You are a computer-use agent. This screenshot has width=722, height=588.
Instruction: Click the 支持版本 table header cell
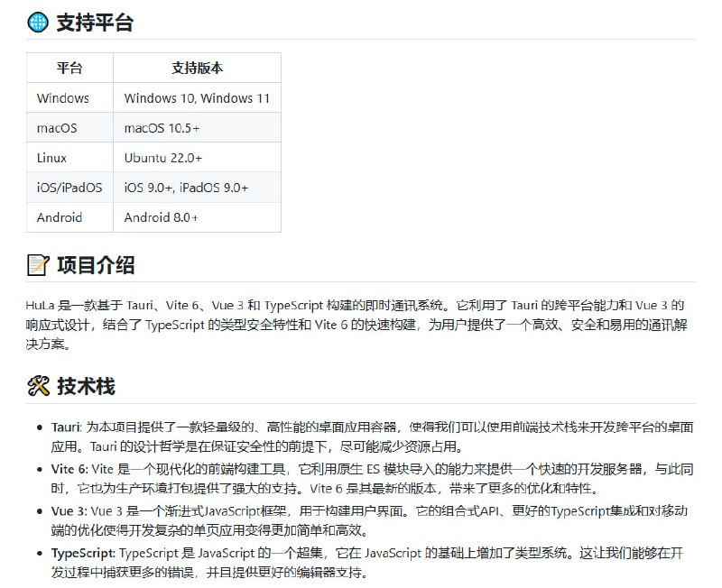coord(196,68)
